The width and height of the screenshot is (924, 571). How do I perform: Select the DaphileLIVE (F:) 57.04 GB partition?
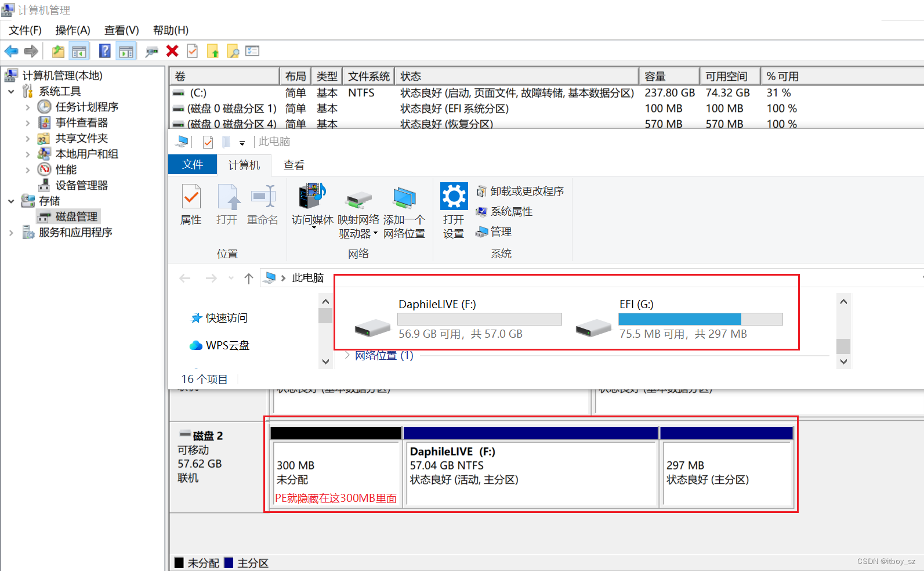pyautogui.click(x=531, y=468)
